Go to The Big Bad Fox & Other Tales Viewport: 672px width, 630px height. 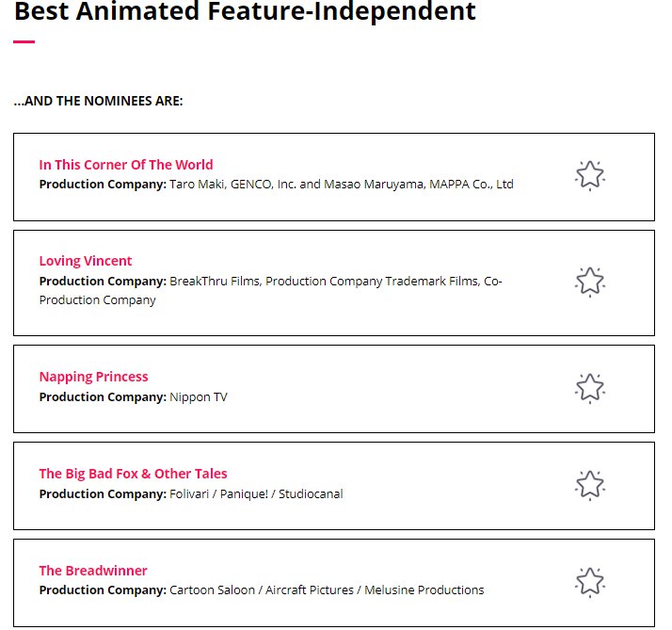click(x=133, y=474)
